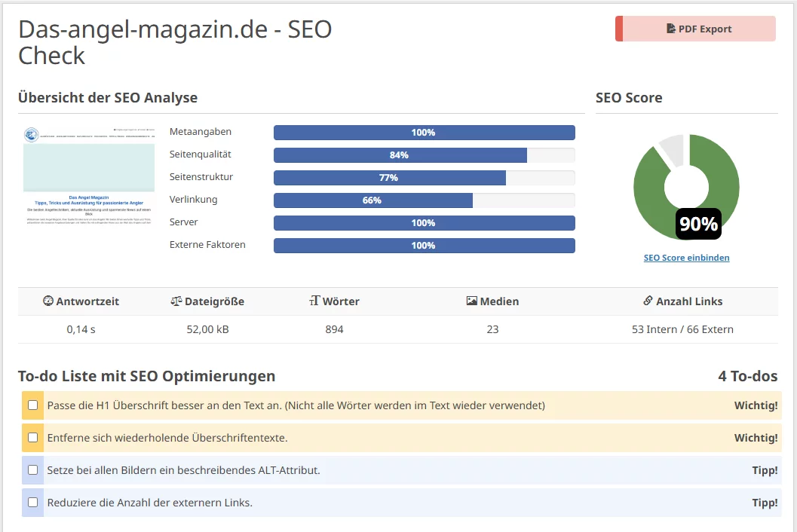Click the Seitenqualität 84% progress bar
This screenshot has height=532, width=797.
(425, 155)
